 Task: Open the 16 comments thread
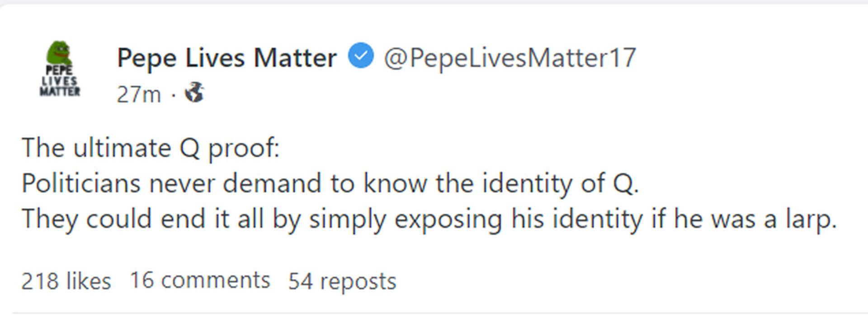tap(200, 280)
